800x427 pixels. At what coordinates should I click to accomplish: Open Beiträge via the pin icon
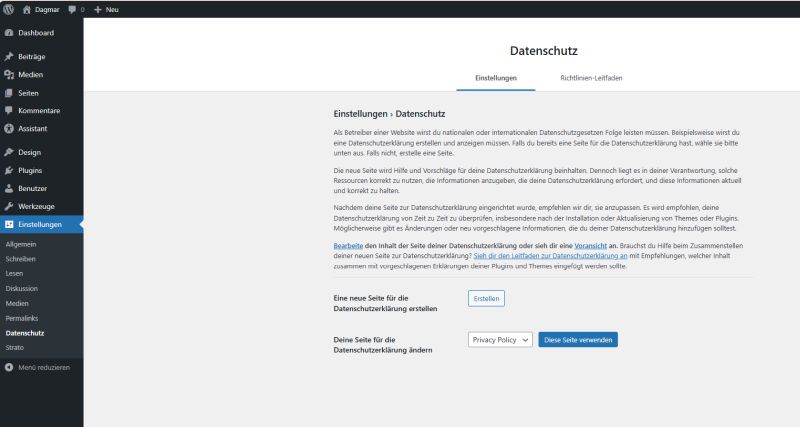tap(9, 57)
